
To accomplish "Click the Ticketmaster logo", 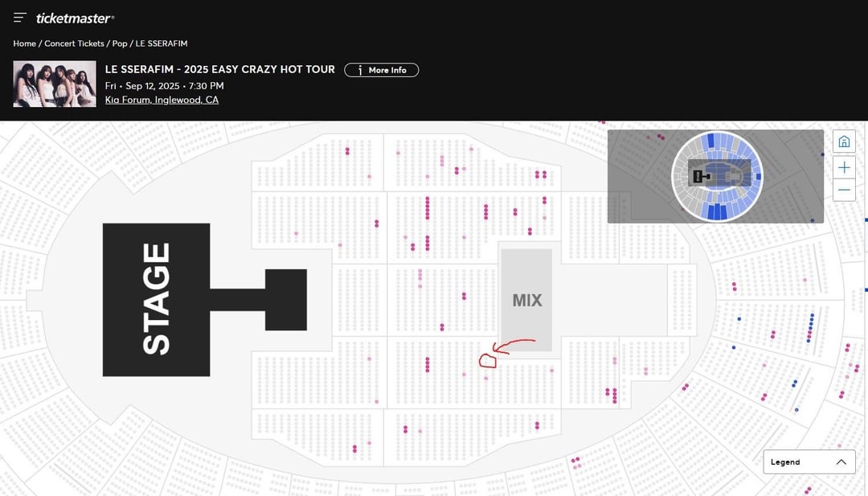I will pyautogui.click(x=76, y=18).
